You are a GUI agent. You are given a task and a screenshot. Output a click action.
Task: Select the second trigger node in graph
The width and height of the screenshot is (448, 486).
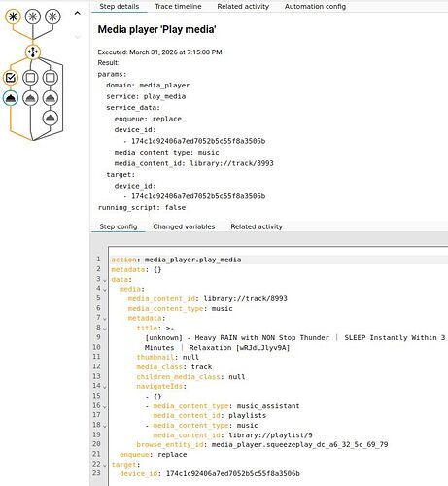[x=33, y=17]
